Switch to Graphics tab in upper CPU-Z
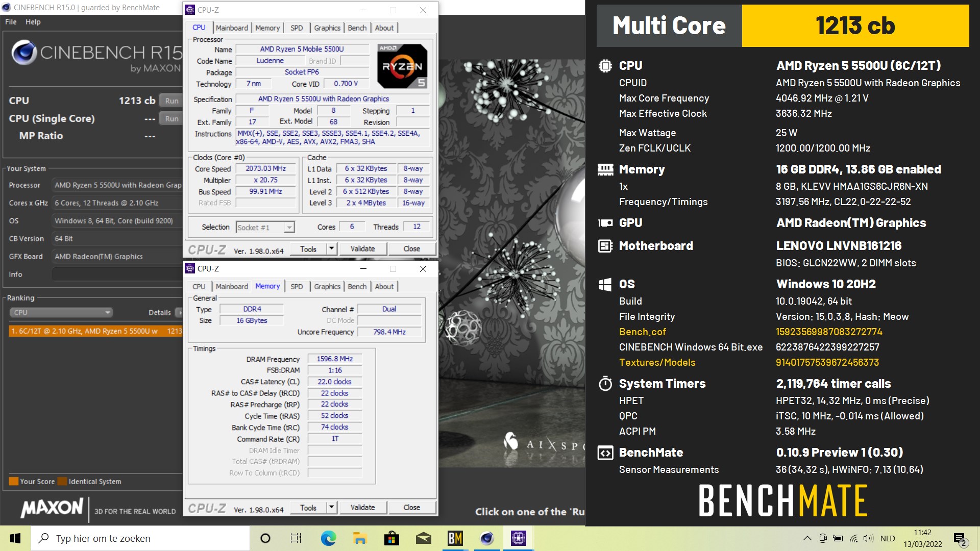 tap(327, 28)
